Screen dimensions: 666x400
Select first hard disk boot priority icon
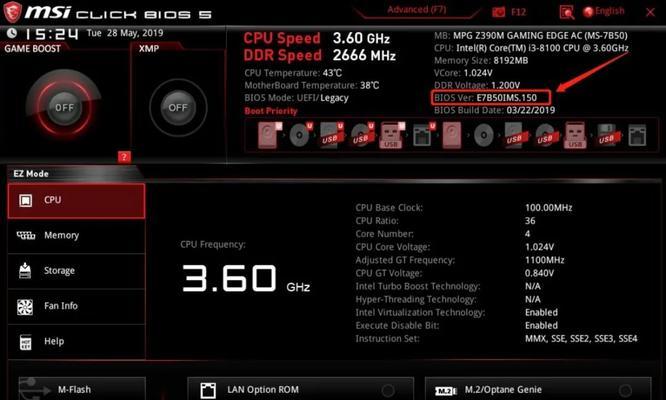click(269, 135)
